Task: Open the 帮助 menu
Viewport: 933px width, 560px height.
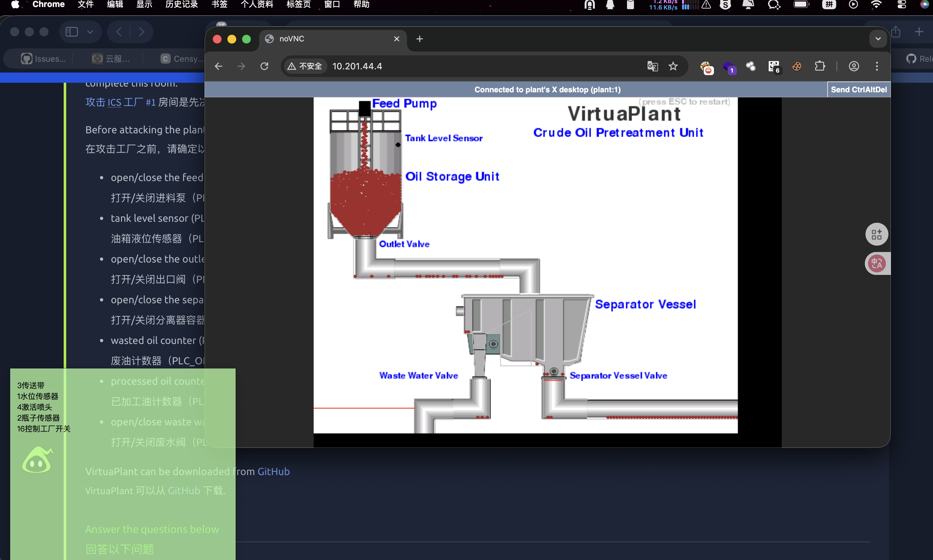Action: point(361,4)
